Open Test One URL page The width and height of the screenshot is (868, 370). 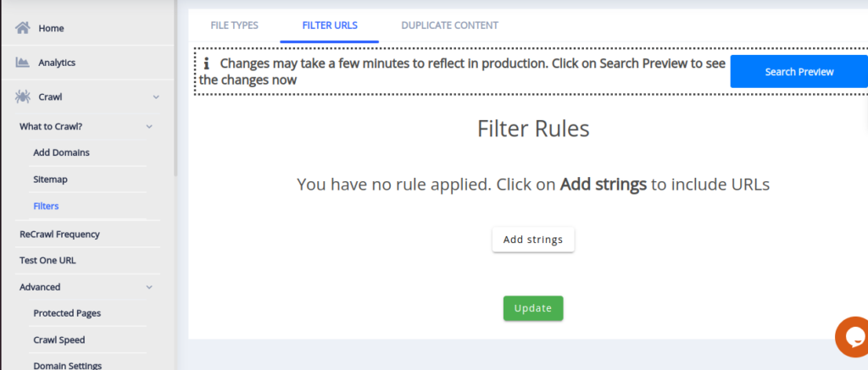pos(47,260)
